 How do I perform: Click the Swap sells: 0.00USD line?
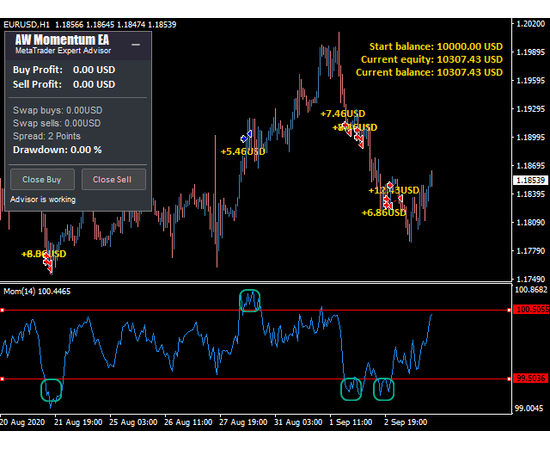point(57,123)
